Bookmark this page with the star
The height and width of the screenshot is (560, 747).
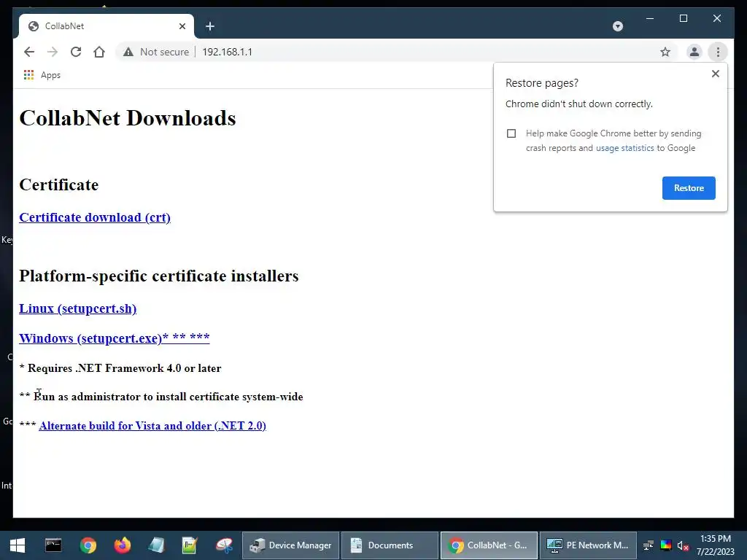pyautogui.click(x=665, y=52)
